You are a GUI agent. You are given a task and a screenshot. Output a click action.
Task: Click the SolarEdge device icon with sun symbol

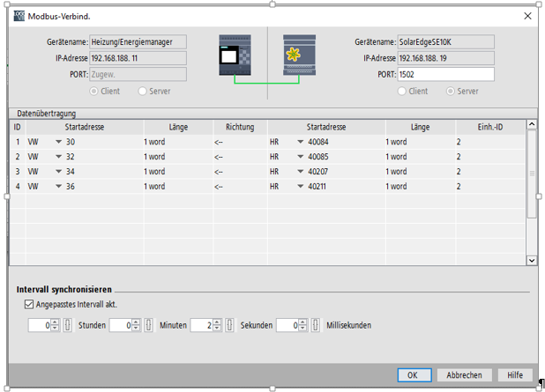coord(298,55)
